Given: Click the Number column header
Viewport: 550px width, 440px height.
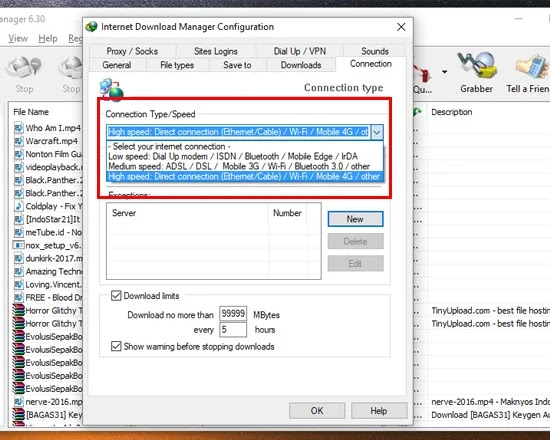Looking at the screenshot, I should [288, 213].
